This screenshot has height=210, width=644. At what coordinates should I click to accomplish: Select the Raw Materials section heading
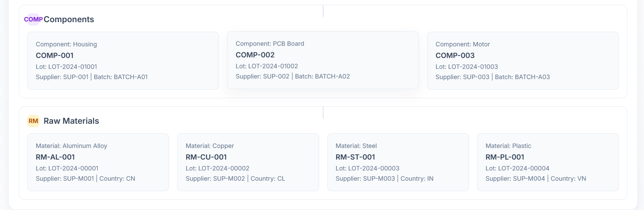pyautogui.click(x=71, y=121)
